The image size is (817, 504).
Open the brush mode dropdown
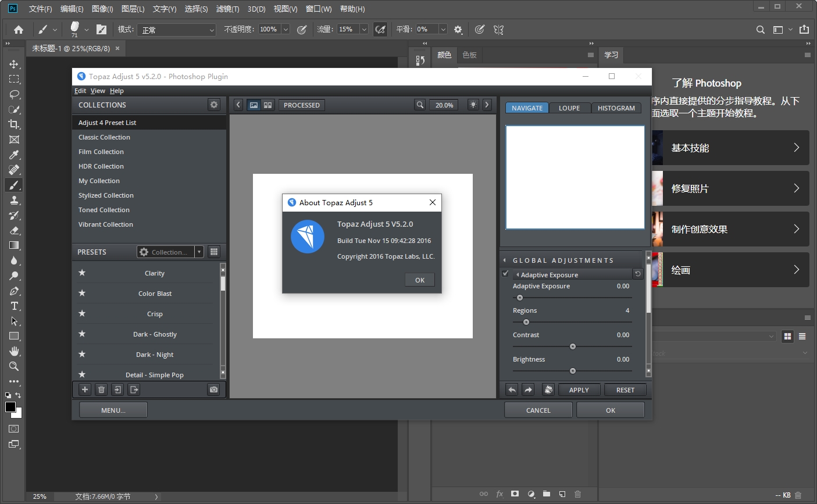177,30
